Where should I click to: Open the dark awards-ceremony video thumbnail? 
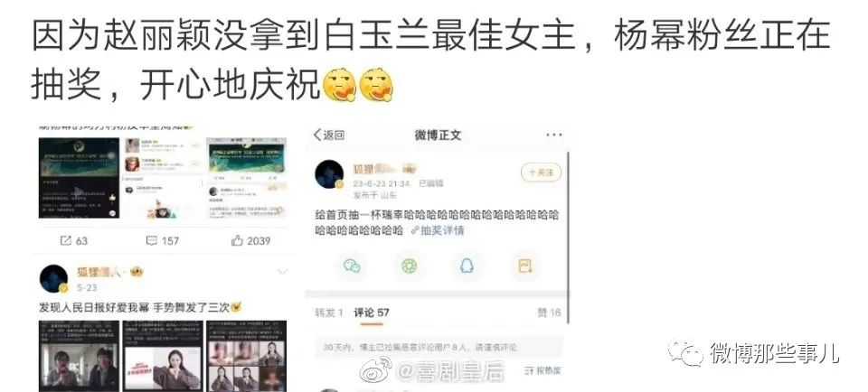tap(80, 178)
